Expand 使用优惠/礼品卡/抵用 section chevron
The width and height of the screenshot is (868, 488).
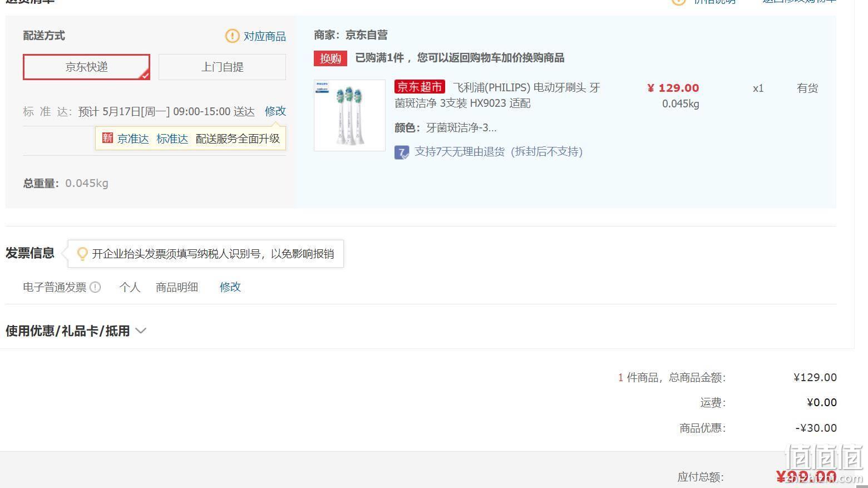coord(141,331)
